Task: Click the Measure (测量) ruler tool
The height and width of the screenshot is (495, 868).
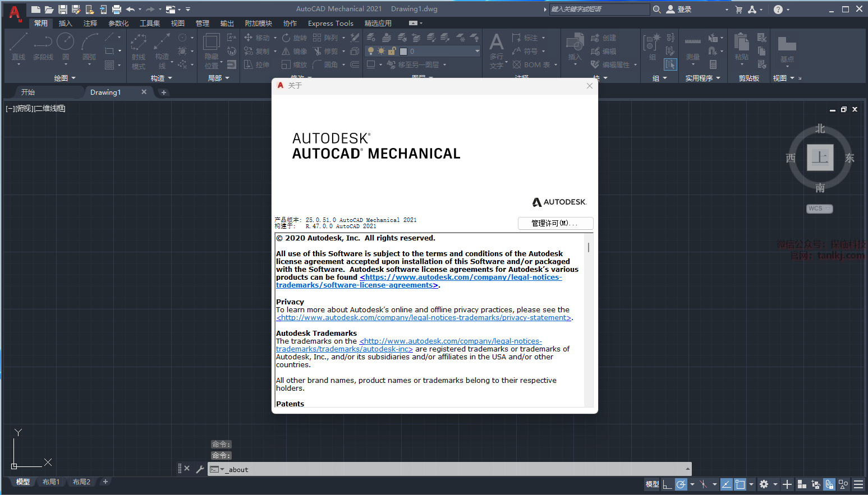Action: coord(693,47)
